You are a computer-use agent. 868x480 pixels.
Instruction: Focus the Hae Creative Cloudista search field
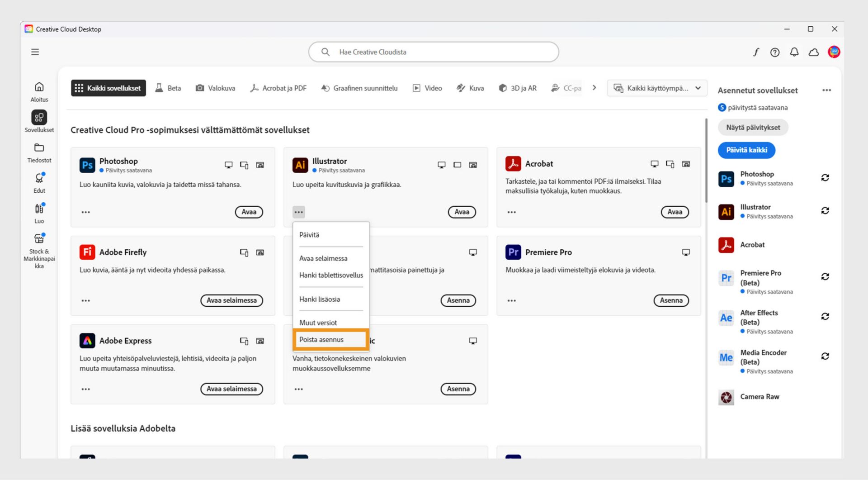point(433,52)
